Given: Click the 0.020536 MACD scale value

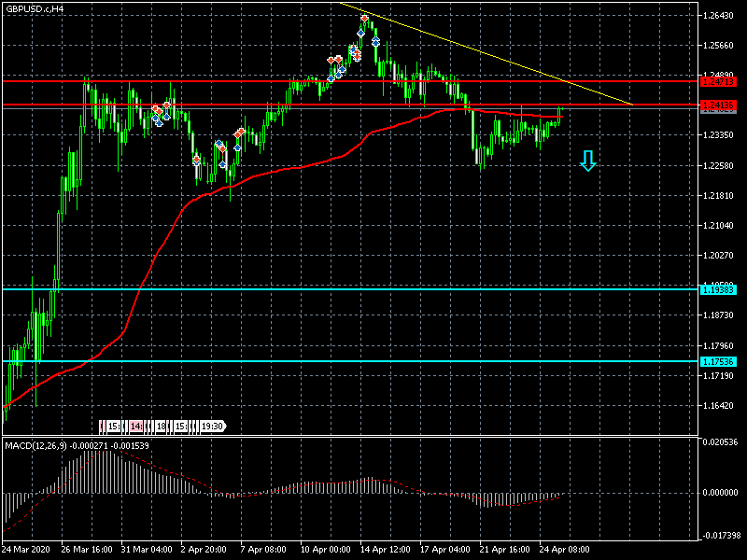Looking at the screenshot, I should click(720, 442).
